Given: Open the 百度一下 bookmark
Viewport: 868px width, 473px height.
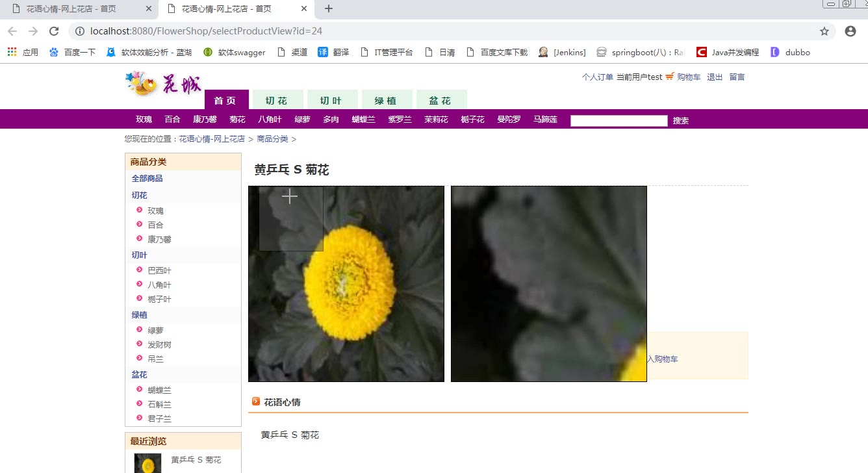Looking at the screenshot, I should 72,52.
